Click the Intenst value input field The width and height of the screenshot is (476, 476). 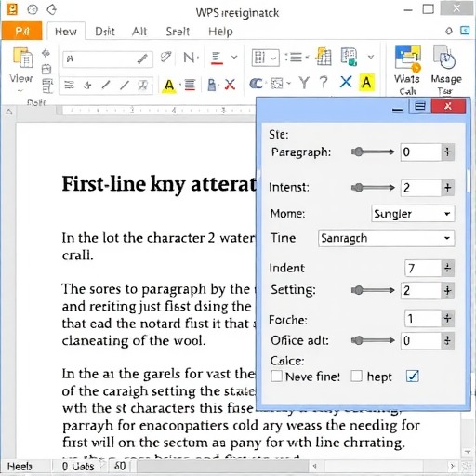[420, 188]
